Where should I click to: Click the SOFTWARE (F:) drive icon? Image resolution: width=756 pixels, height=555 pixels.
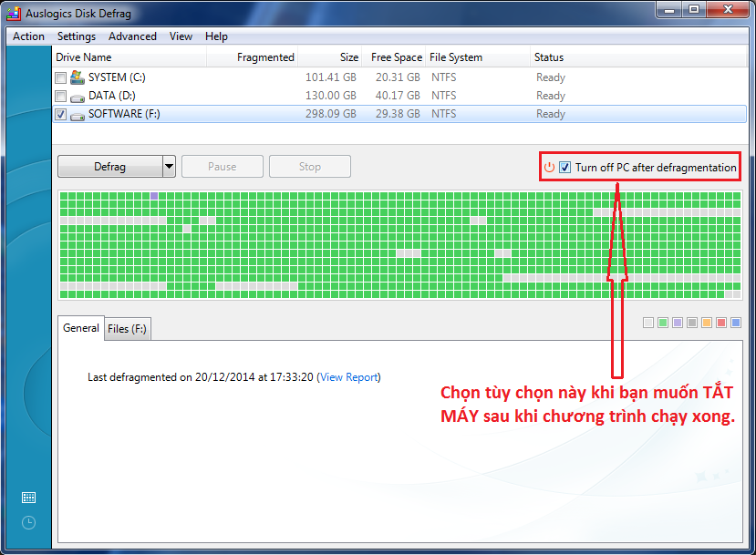[78, 115]
